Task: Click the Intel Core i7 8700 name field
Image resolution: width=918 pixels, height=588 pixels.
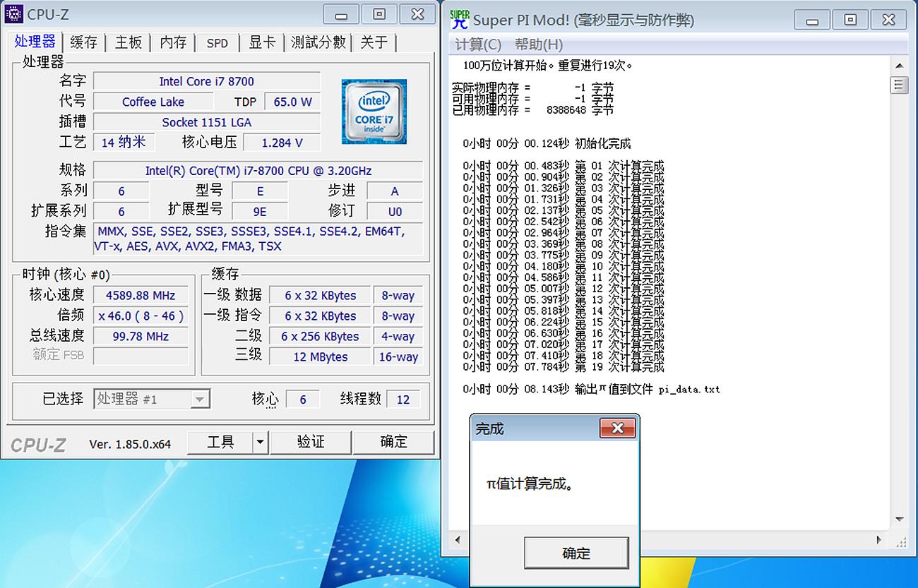Action: click(x=207, y=81)
